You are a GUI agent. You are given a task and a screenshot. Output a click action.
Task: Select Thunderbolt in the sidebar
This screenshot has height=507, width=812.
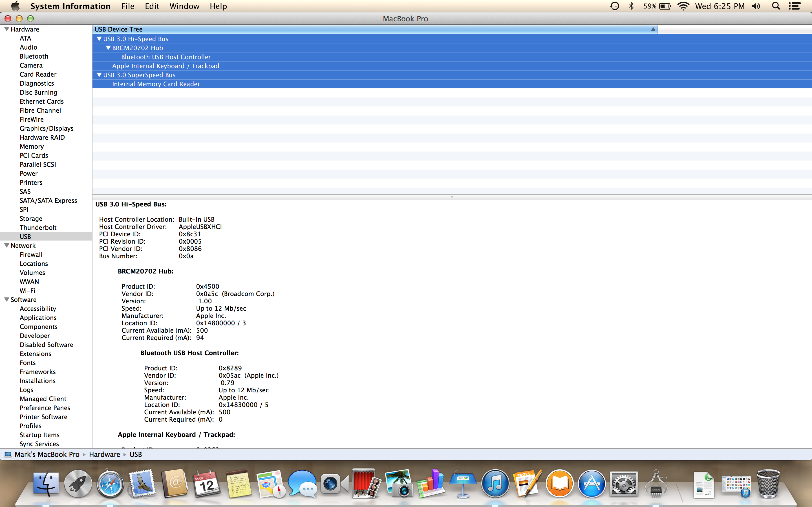tap(38, 227)
